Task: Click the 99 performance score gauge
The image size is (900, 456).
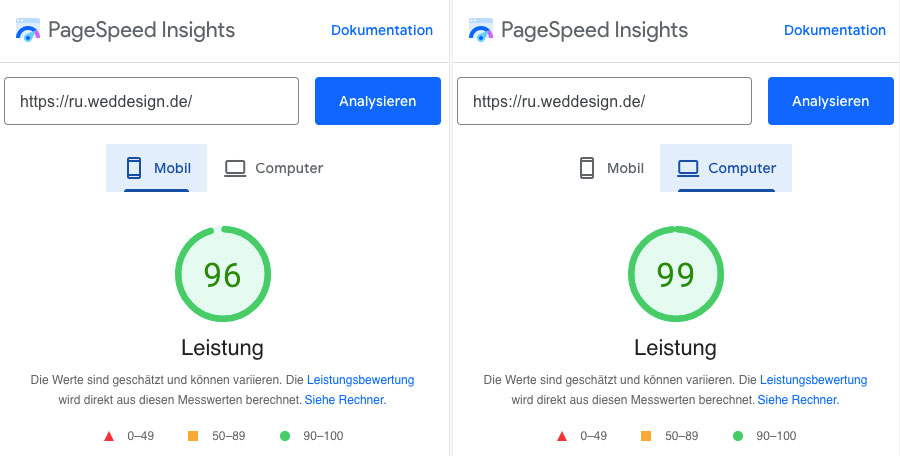Action: (x=676, y=274)
